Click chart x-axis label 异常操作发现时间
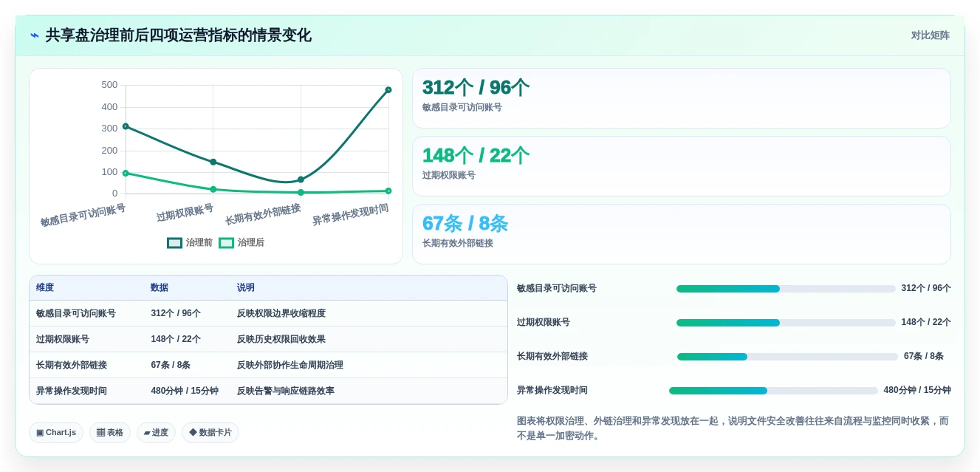This screenshot has width=980, height=472. [x=350, y=215]
